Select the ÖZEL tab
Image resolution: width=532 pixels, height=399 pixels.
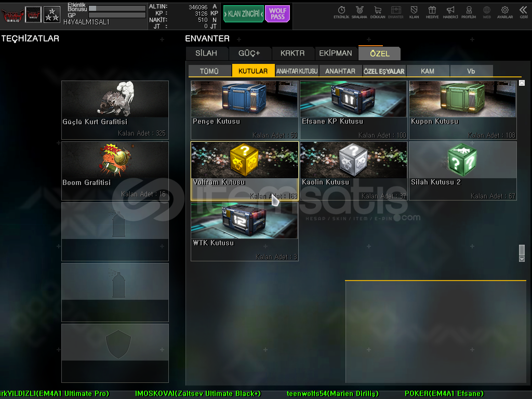[x=380, y=54]
